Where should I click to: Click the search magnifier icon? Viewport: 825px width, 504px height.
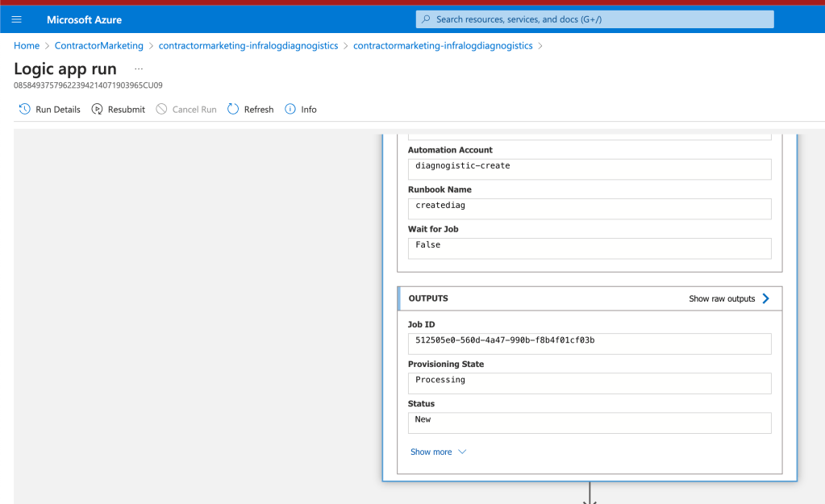click(x=426, y=19)
